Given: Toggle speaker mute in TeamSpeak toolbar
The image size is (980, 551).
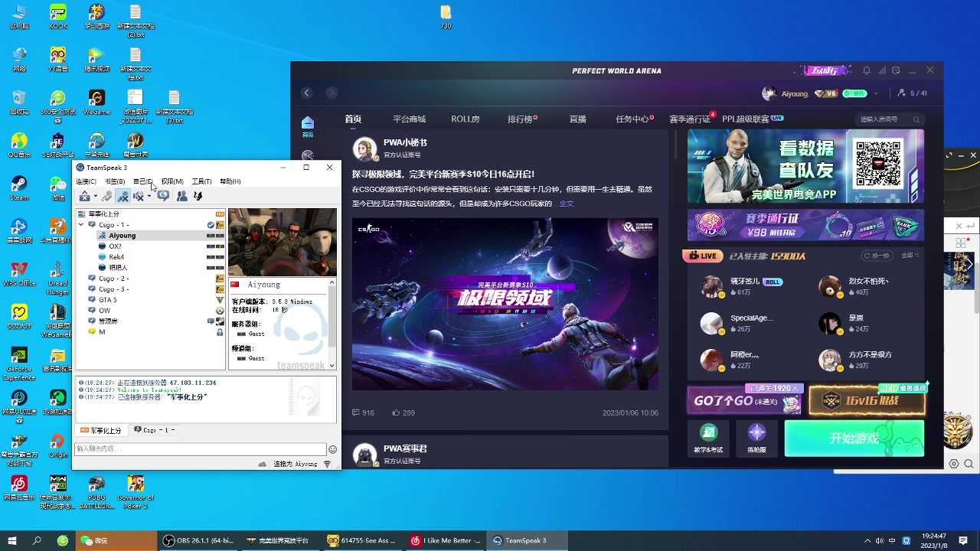Looking at the screenshot, I should point(139,197).
